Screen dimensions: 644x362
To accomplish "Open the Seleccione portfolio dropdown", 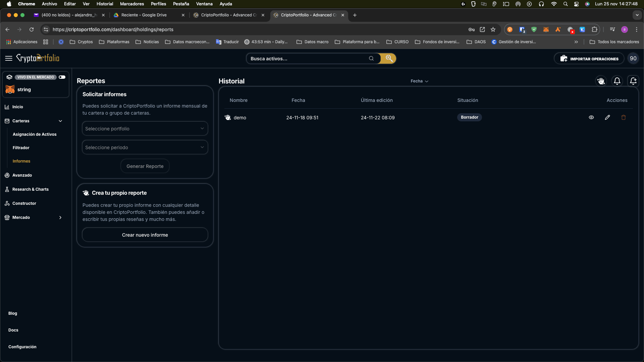I will tap(145, 128).
